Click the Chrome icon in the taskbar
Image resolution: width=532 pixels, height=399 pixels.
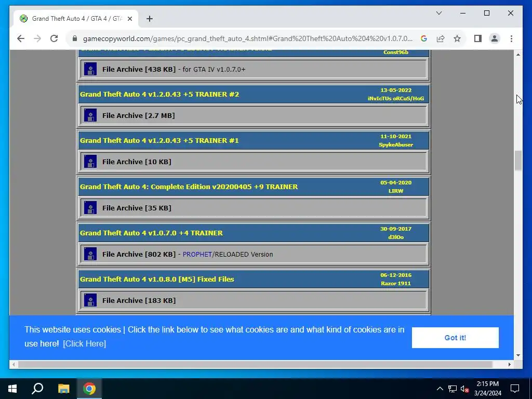click(x=89, y=389)
